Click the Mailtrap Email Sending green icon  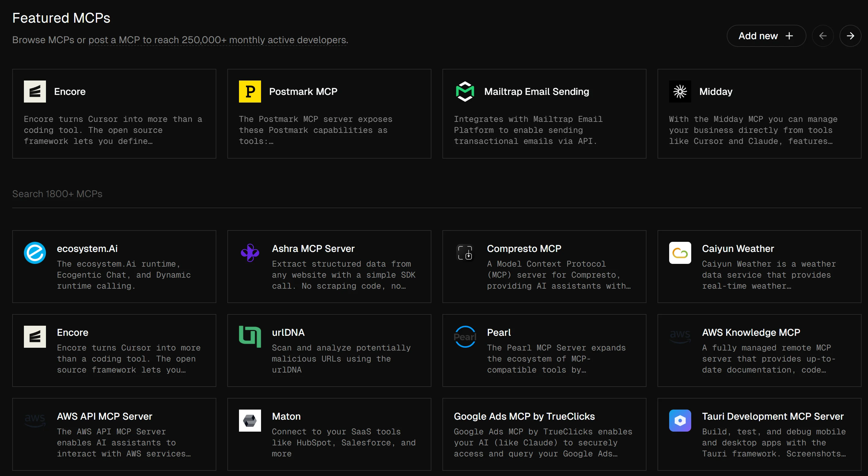(465, 91)
